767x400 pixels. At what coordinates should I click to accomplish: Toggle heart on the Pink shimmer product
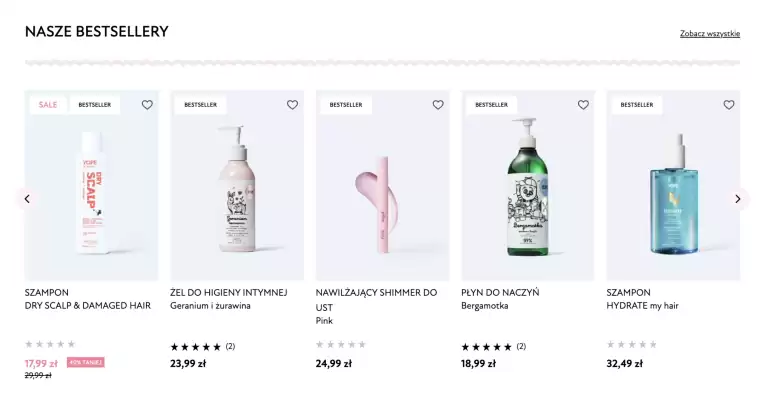(438, 105)
